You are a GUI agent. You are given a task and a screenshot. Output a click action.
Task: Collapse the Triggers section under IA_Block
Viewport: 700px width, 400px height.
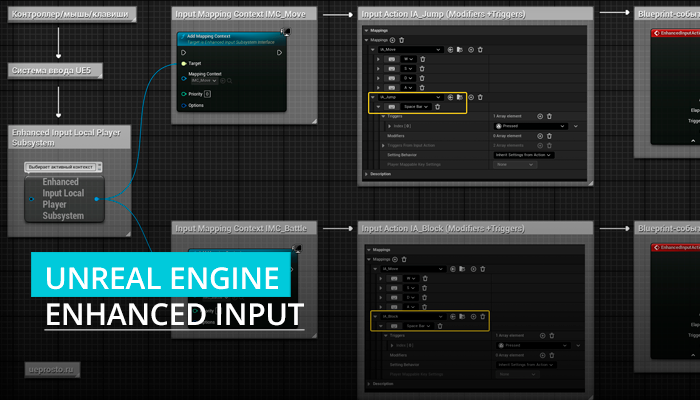point(386,335)
